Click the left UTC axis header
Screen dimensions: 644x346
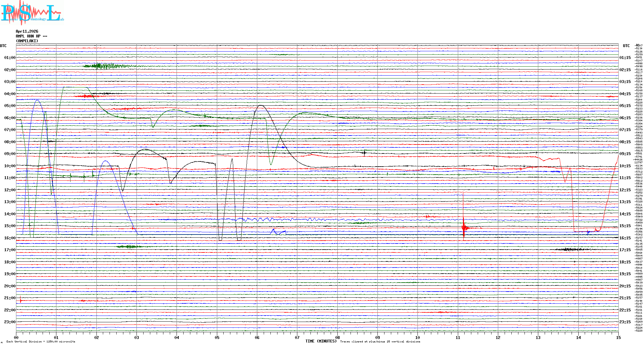click(3, 46)
